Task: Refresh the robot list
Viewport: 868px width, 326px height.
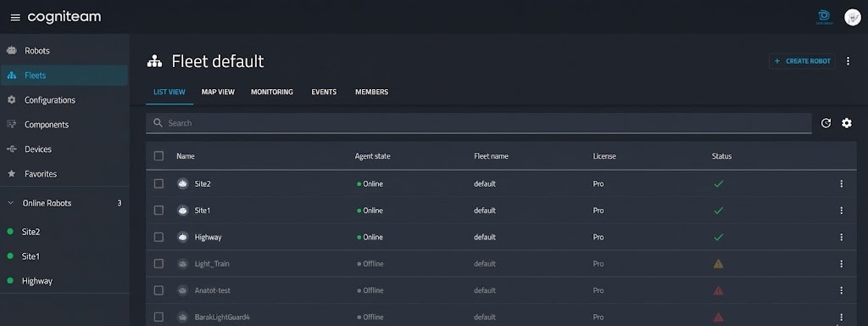Action: click(826, 123)
